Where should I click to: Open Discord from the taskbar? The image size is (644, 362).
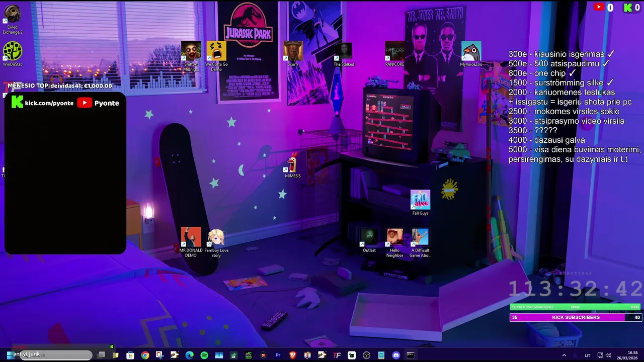(x=396, y=355)
